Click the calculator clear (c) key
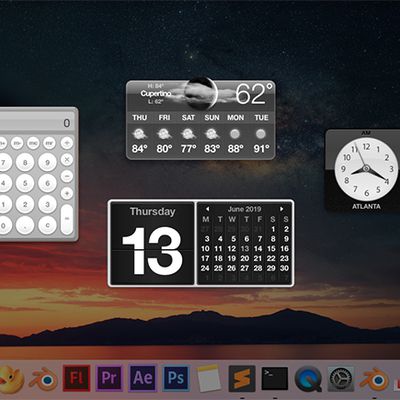Image resolution: width=400 pixels, height=400 pixels. coord(47,225)
